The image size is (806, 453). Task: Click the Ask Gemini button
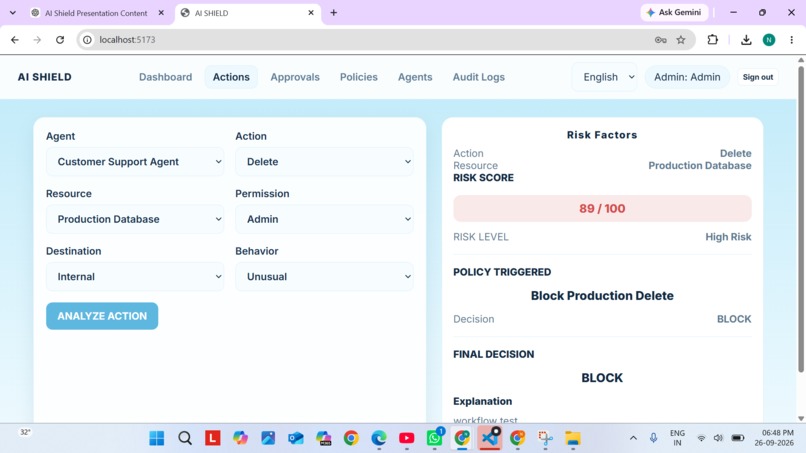pos(674,12)
